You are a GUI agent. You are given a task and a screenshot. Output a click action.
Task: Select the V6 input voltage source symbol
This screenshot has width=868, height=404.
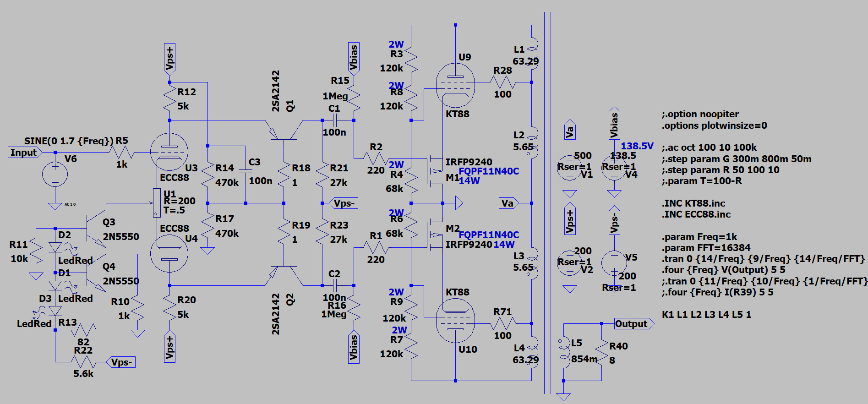55,175
